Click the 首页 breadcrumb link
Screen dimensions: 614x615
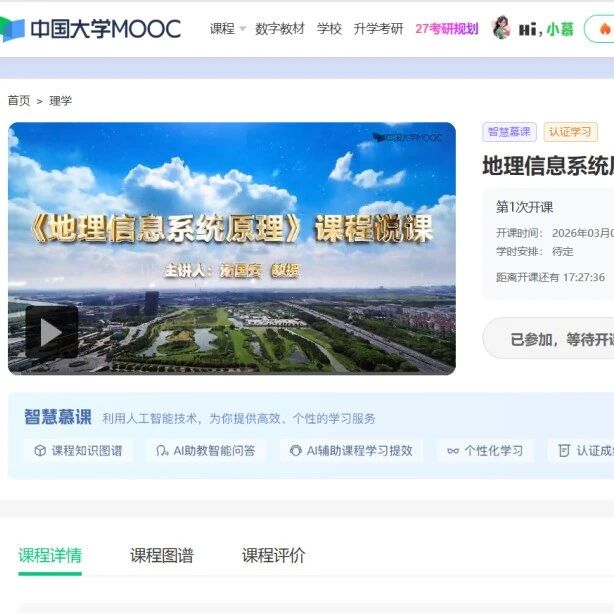click(19, 101)
